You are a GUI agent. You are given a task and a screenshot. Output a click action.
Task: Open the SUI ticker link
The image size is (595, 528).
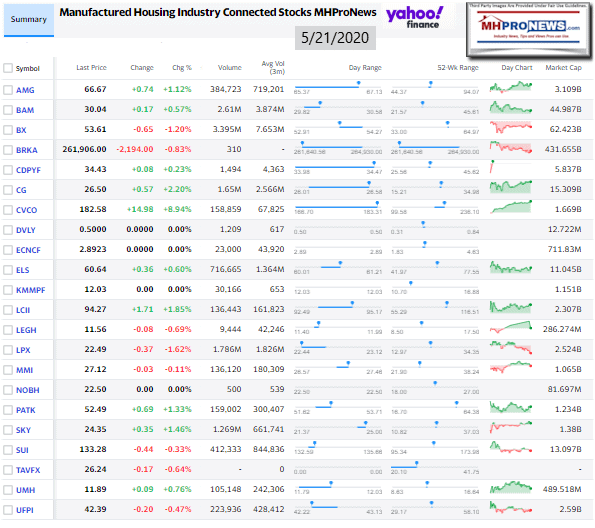click(22, 450)
